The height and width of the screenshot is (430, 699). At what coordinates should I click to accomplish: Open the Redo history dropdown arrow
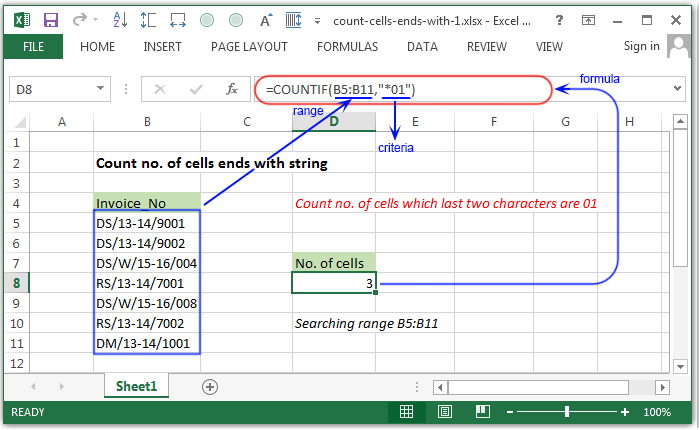95,20
